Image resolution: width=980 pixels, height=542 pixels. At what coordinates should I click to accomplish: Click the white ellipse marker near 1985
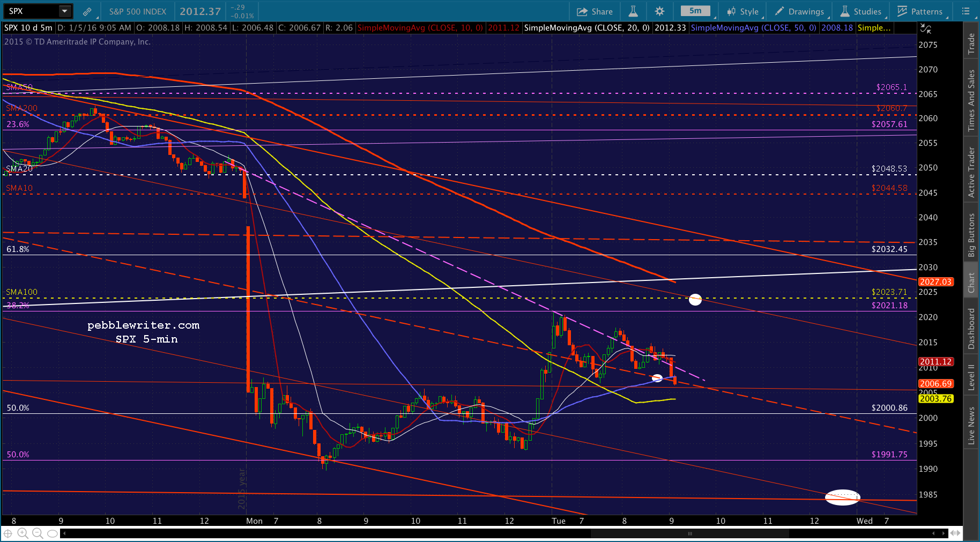pyautogui.click(x=842, y=498)
